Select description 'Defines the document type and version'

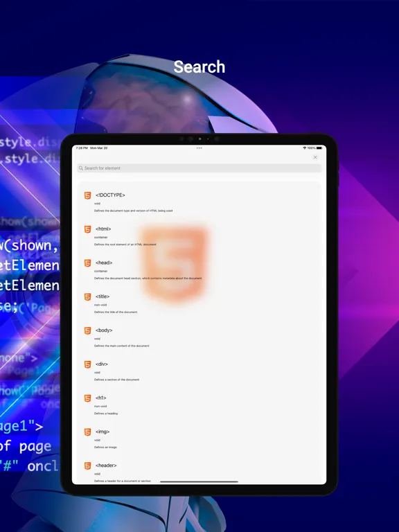[133, 211]
